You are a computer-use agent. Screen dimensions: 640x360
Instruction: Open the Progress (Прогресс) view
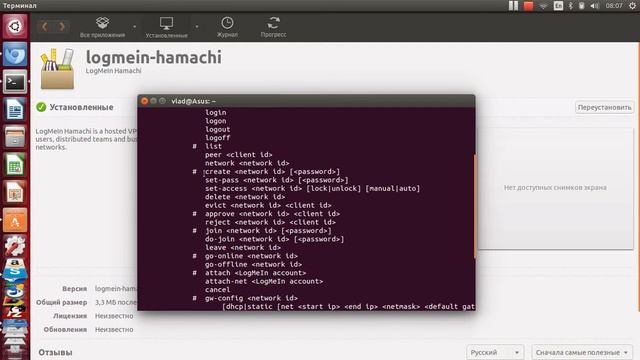point(273,27)
